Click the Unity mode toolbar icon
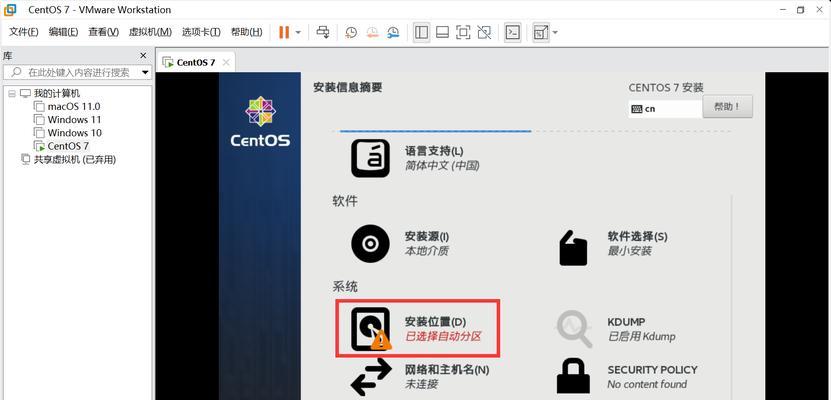The image size is (831, 400). [x=484, y=32]
